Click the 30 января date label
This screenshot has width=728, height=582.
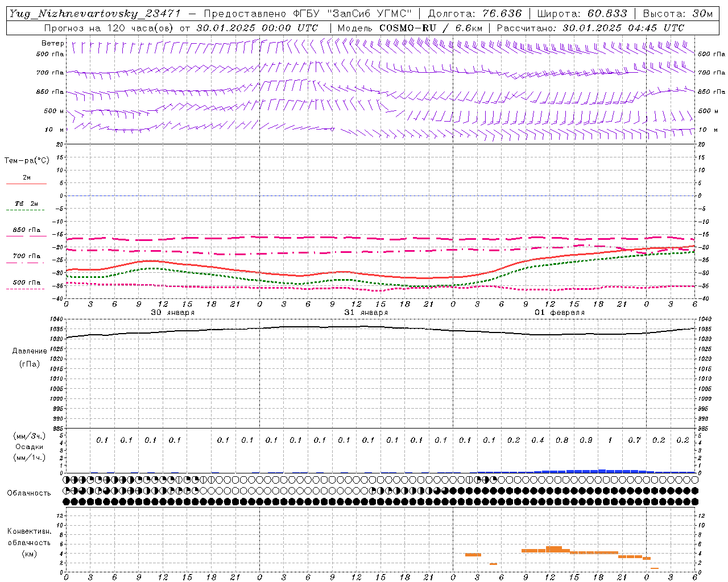click(x=172, y=312)
